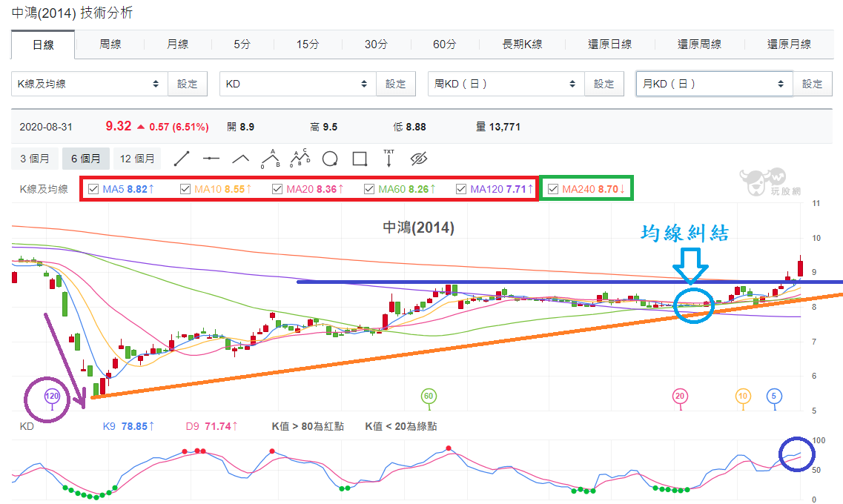Click the low price 低 8.88

click(x=410, y=127)
